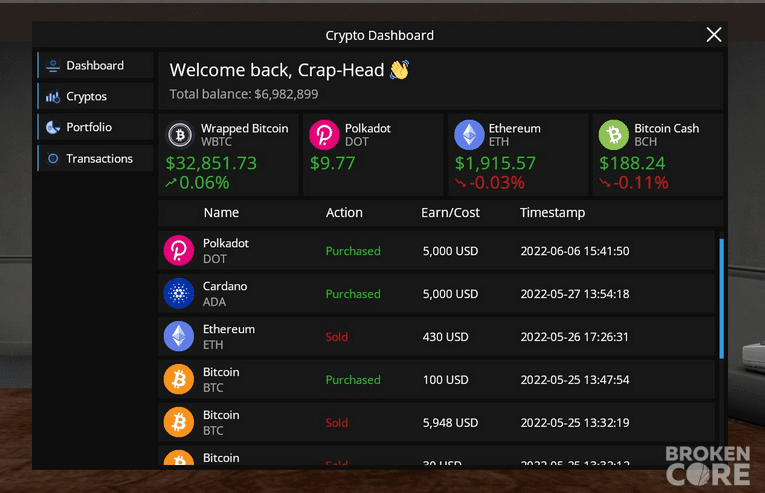Click the Ethereum icon in transaction list
The height and width of the screenshot is (493, 765).
coord(179,336)
